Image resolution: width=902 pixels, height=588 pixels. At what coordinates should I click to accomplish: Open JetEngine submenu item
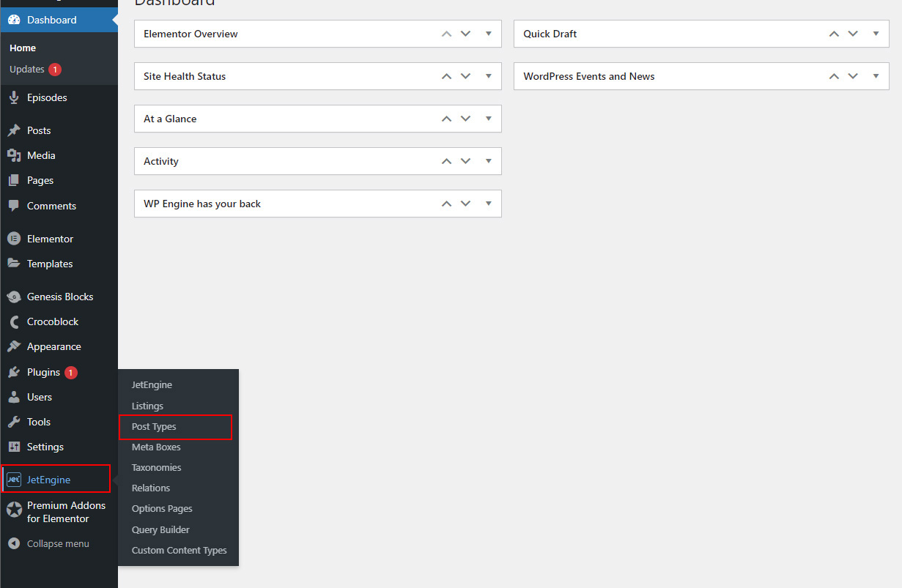click(152, 385)
